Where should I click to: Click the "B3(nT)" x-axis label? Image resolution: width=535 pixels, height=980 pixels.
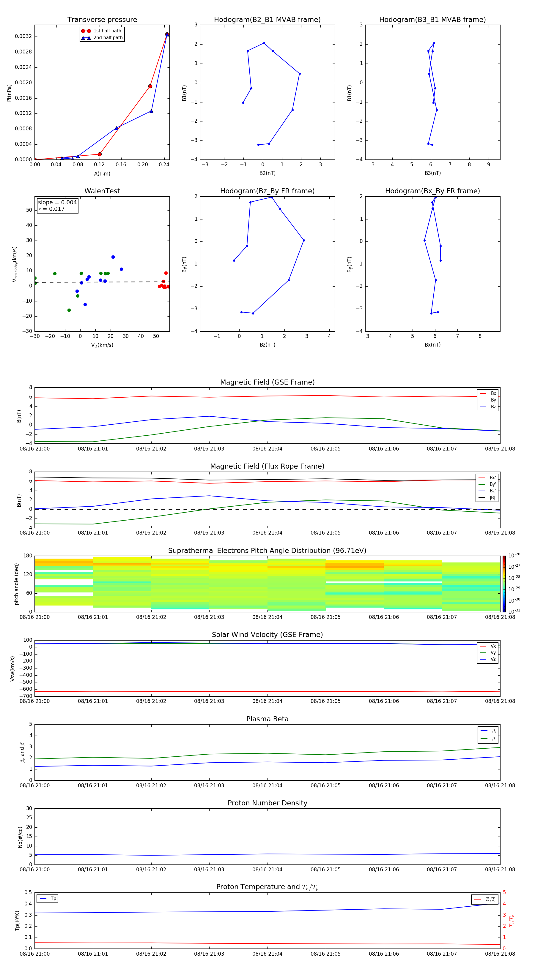tap(432, 173)
